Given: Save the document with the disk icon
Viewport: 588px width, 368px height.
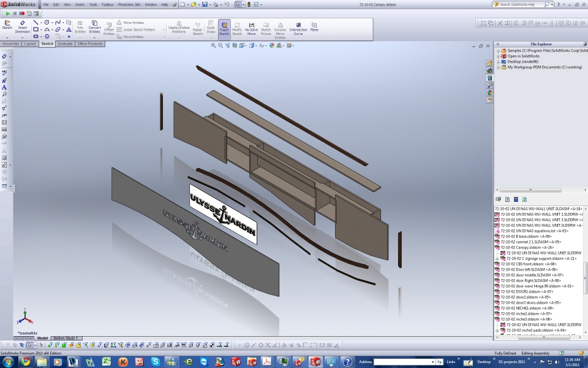Looking at the screenshot, I should point(205,4).
